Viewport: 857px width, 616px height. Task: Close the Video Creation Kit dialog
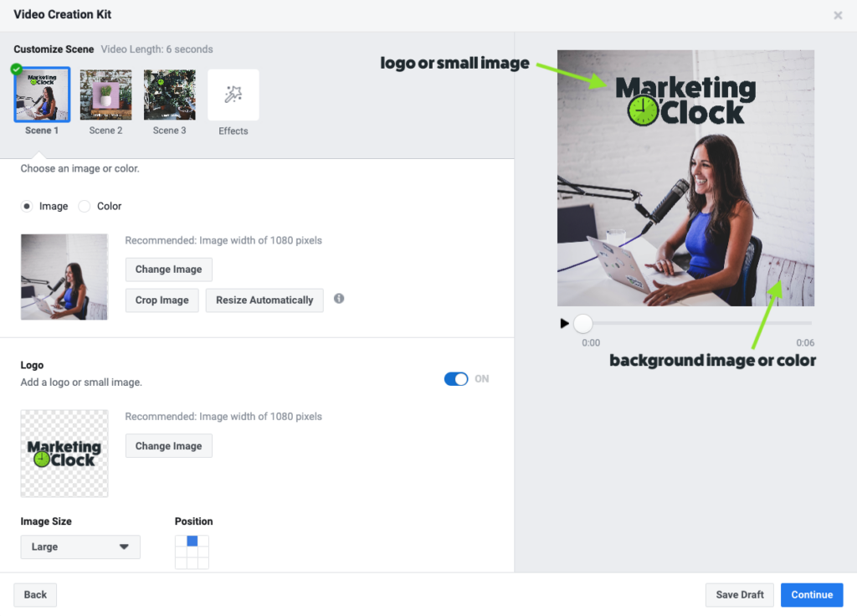(837, 15)
